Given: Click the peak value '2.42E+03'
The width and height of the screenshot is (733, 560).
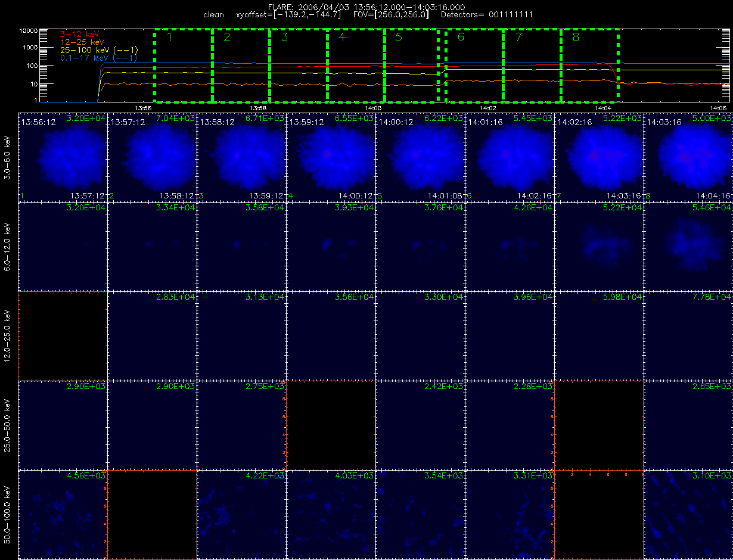Looking at the screenshot, I should (444, 386).
